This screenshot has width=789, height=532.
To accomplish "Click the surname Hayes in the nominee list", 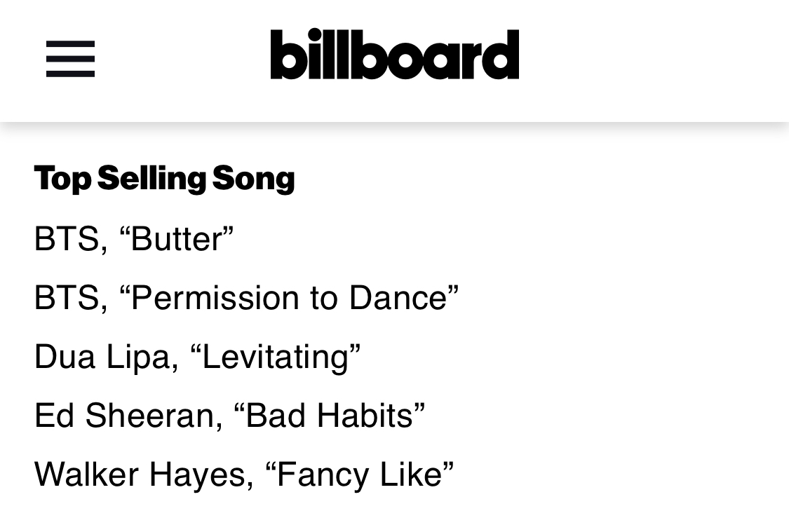I will [x=198, y=475].
